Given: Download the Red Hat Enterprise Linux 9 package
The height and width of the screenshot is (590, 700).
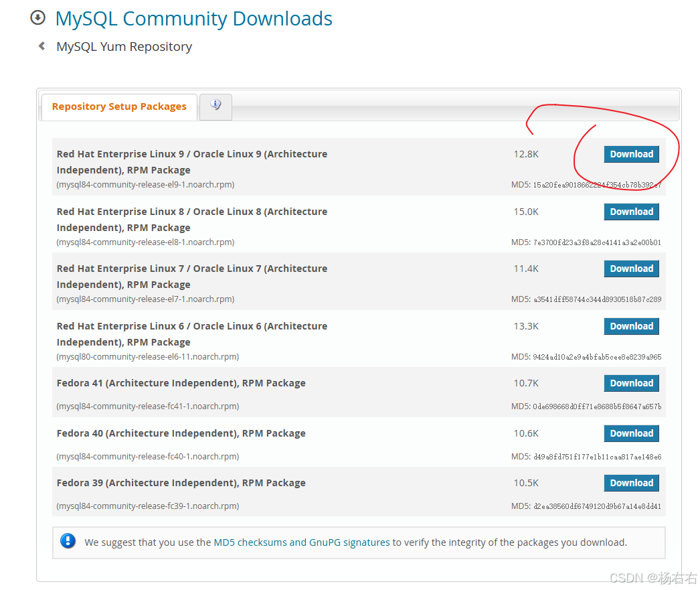Looking at the screenshot, I should tap(631, 153).
